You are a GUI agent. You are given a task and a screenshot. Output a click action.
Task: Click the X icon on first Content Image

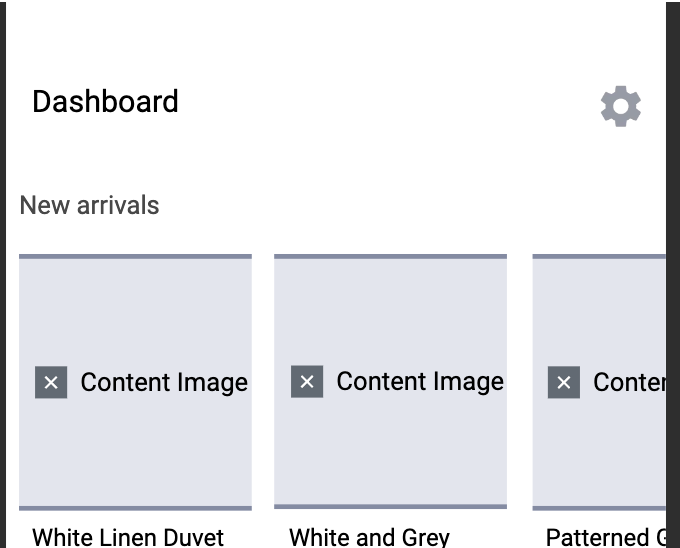[x=51, y=382]
